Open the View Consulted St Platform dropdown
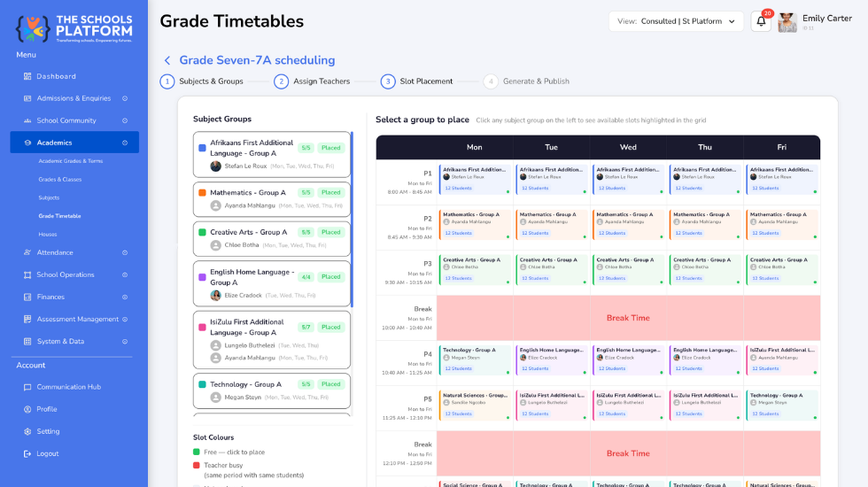Viewport: 868px width, 487px height. (676, 21)
